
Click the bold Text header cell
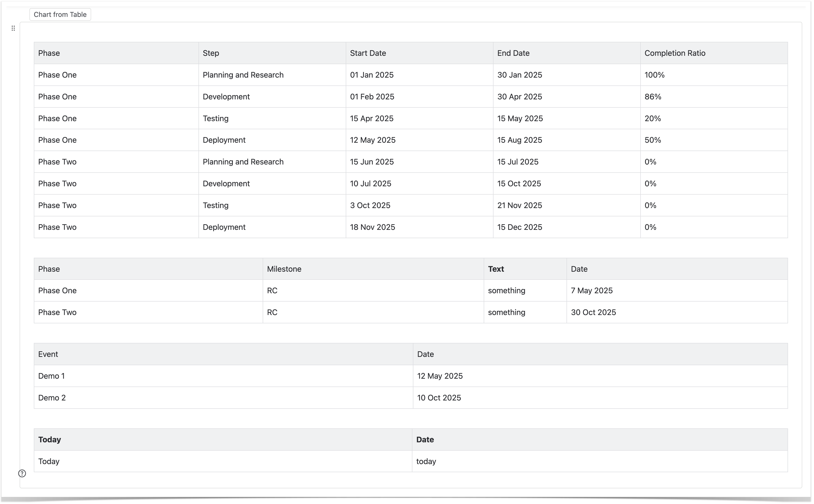pos(496,269)
